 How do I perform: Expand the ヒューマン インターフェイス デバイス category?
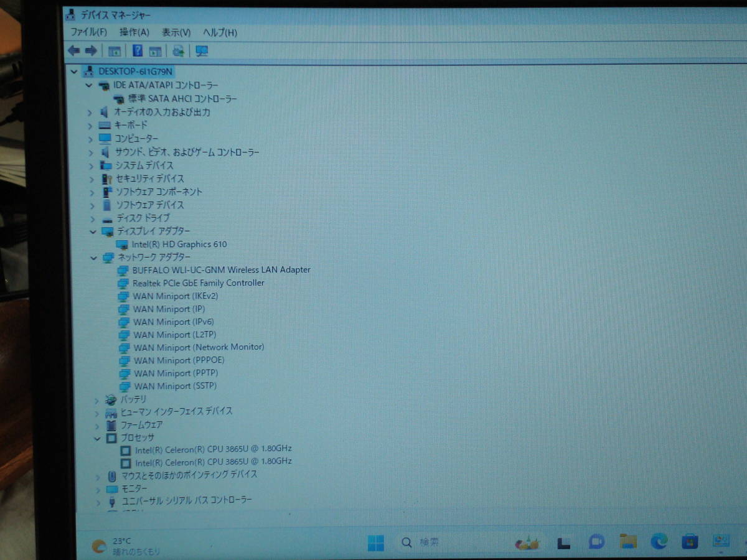96,413
